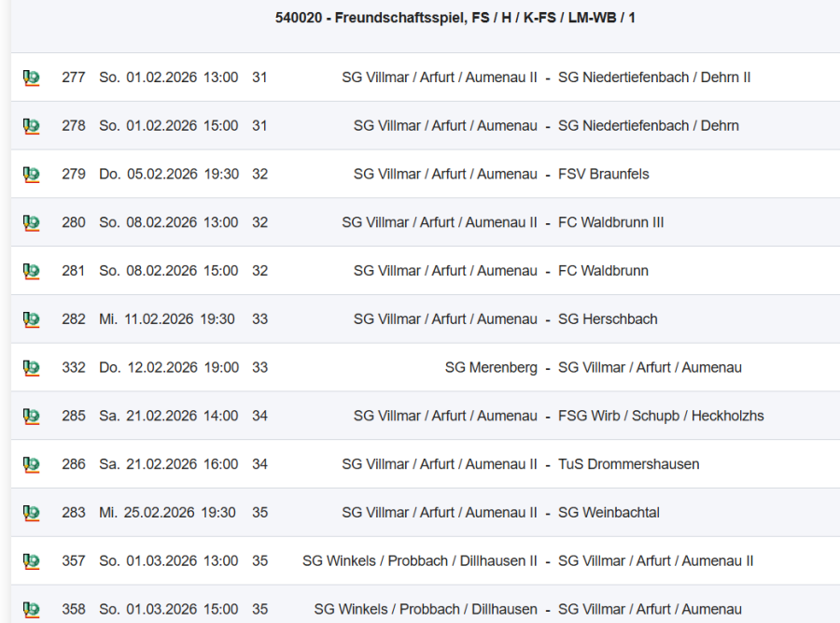The image size is (840, 623).
Task: Click the match icon for game 357
Action: (x=31, y=561)
